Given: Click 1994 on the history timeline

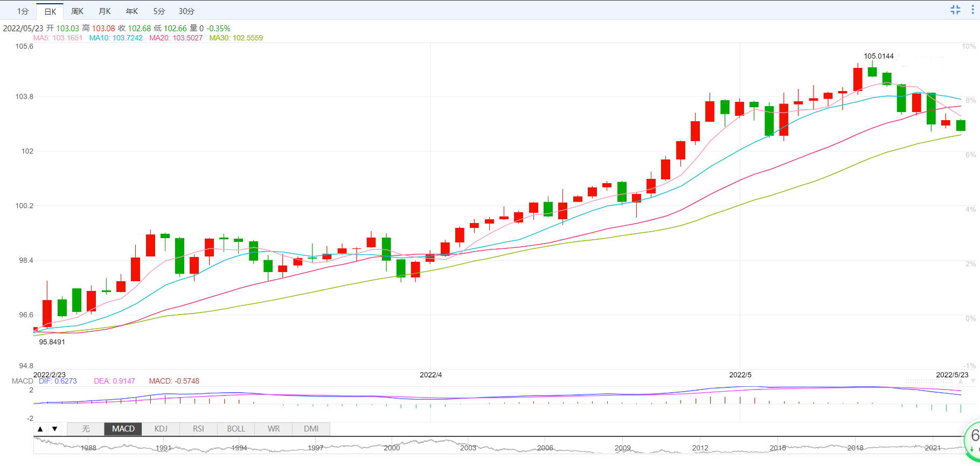Looking at the screenshot, I should [239, 448].
